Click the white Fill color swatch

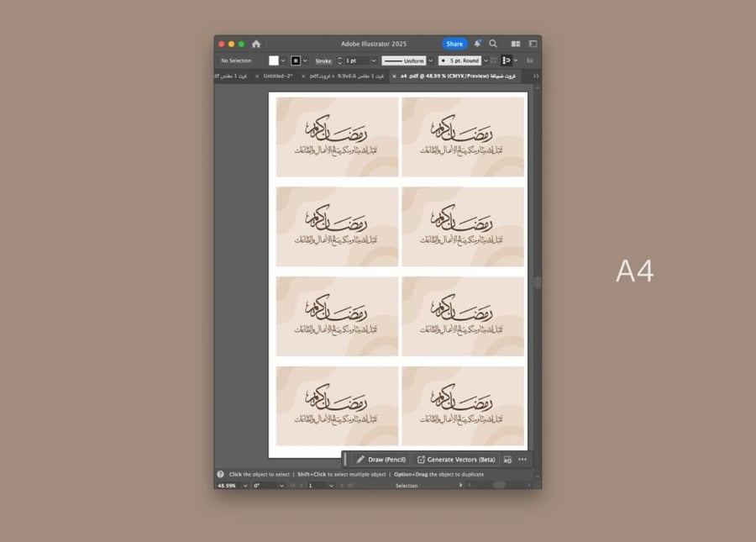273,61
